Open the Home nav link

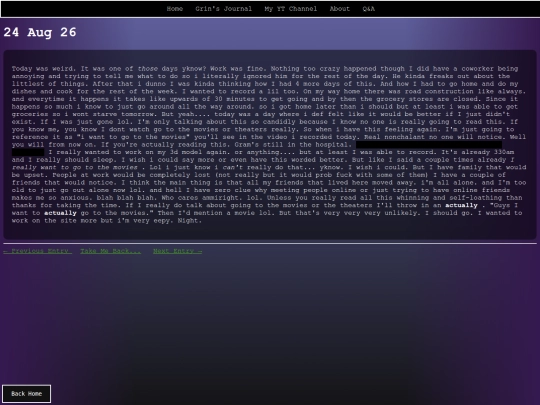point(175,9)
